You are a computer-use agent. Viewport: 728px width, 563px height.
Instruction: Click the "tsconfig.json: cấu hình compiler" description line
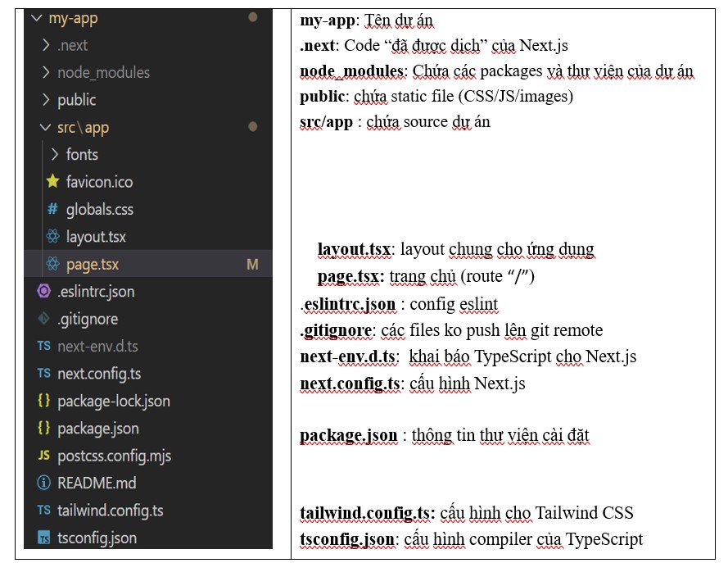coord(471,539)
